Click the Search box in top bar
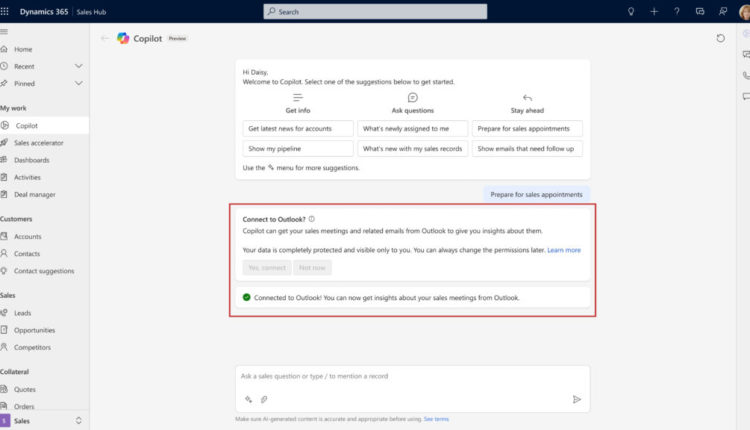The width and height of the screenshot is (750, 430). tap(375, 11)
